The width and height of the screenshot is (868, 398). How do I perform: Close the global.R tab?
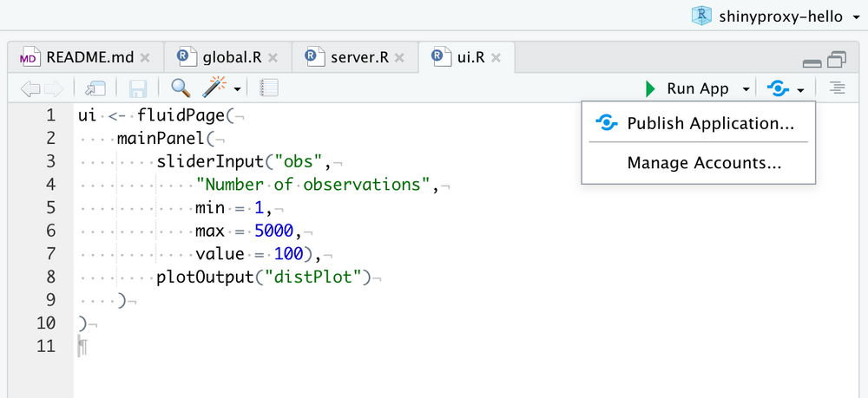click(274, 58)
